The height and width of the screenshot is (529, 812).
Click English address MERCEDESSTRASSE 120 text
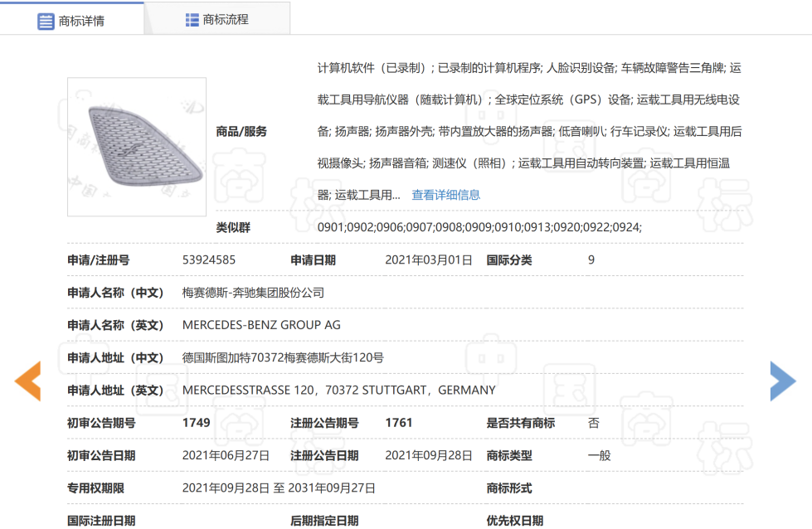[338, 391]
